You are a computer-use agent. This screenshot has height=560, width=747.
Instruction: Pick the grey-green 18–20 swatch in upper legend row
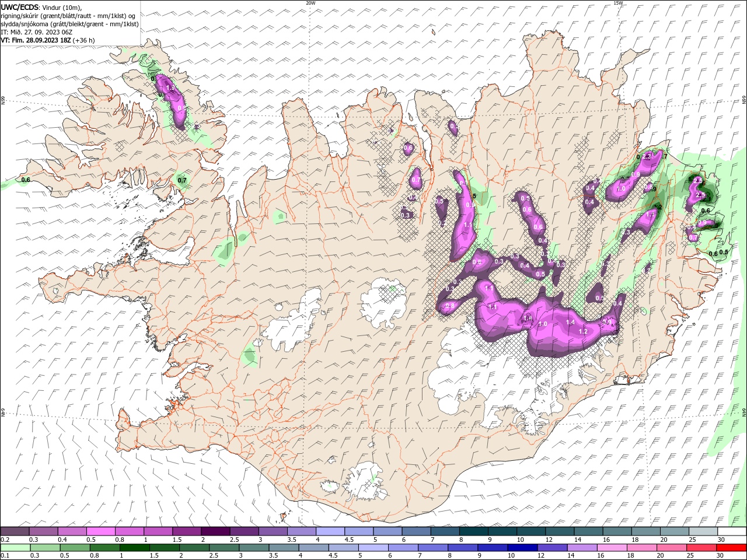pos(645,531)
